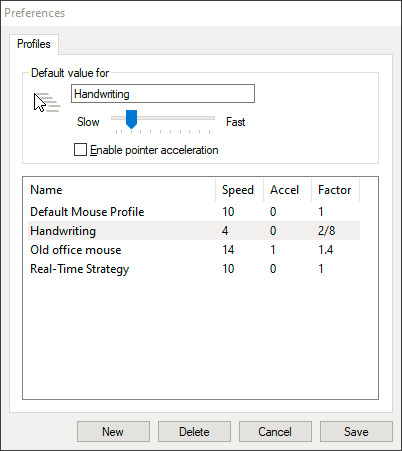Sort by the Accel column header

pyautogui.click(x=287, y=190)
